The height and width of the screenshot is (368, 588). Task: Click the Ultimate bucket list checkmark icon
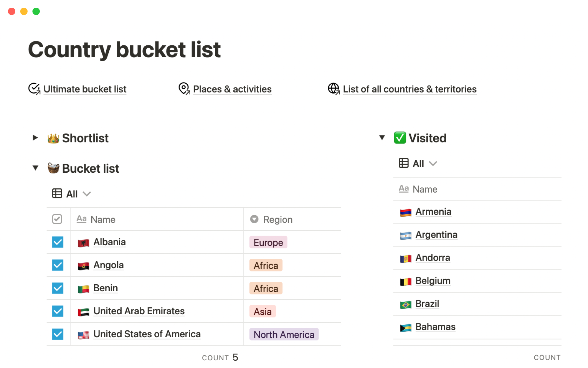[x=34, y=89]
